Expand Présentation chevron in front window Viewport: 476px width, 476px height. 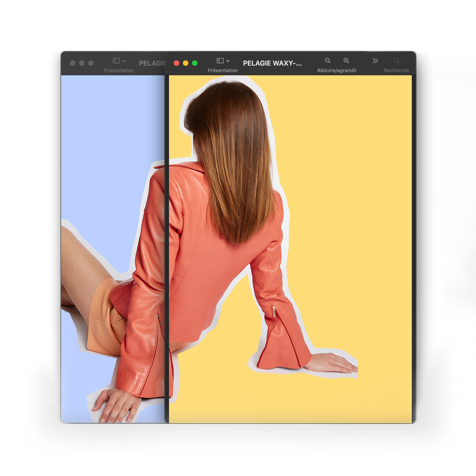pos(228,61)
